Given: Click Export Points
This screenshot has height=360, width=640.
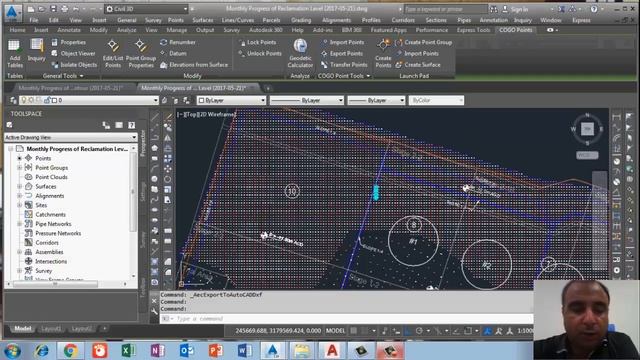Looking at the screenshot, I should coord(342,53).
